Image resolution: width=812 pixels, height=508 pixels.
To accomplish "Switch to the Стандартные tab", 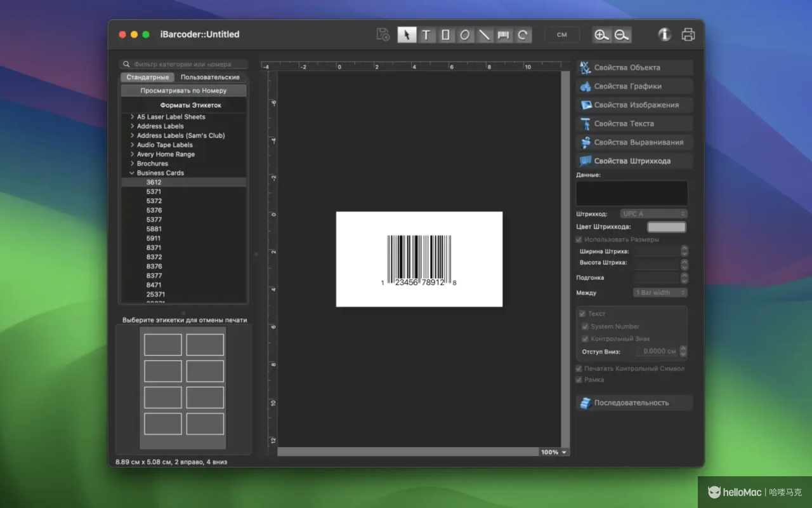I will (148, 77).
